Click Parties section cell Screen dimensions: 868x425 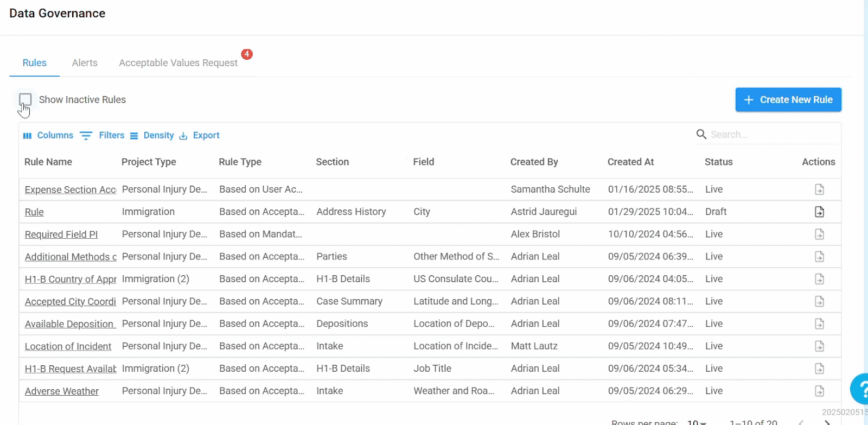point(332,256)
